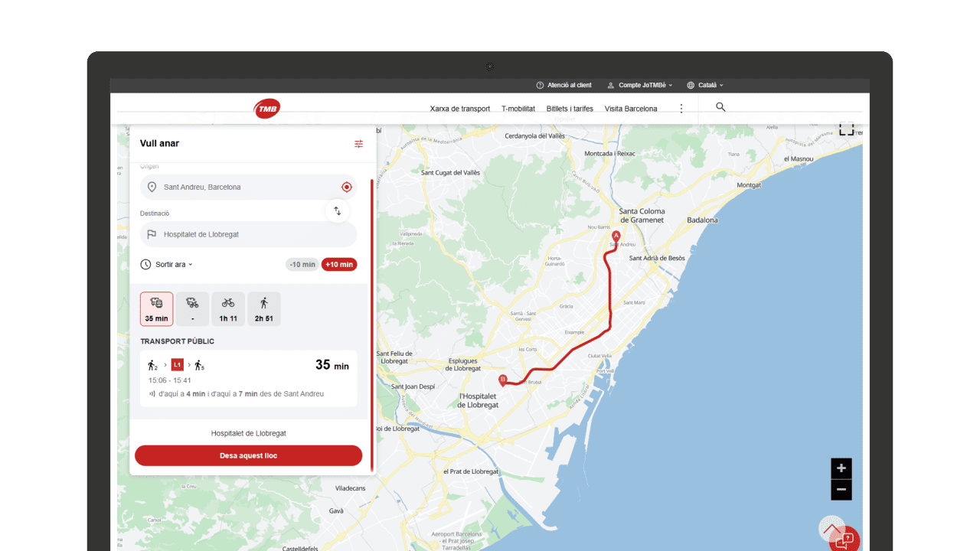
Task: Select bicycle mode, 1h 11
Action: [x=228, y=309]
